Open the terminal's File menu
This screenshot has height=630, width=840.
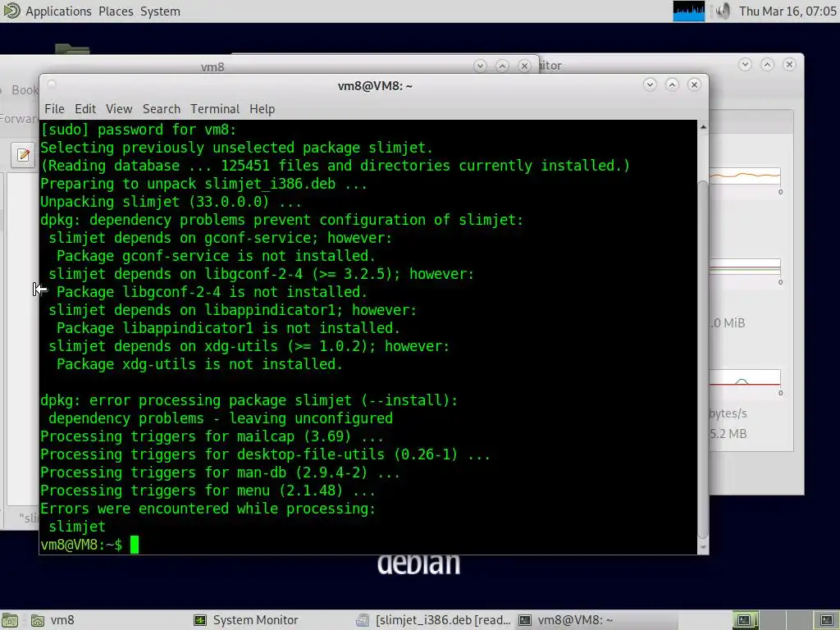(x=54, y=109)
